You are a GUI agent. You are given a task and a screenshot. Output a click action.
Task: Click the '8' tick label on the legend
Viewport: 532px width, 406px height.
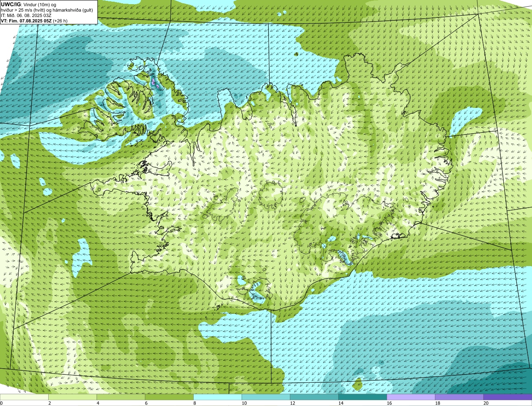coord(194,403)
